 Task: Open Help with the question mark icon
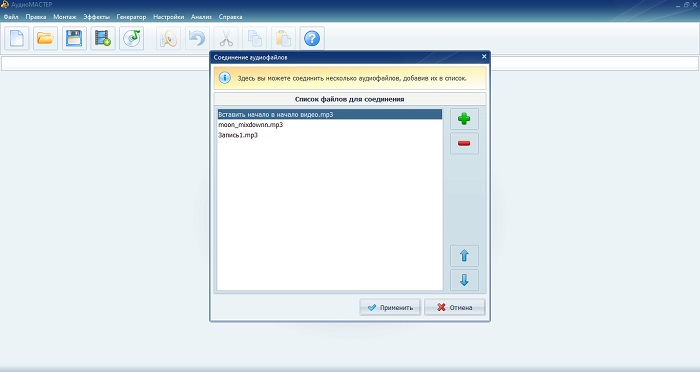pyautogui.click(x=312, y=38)
